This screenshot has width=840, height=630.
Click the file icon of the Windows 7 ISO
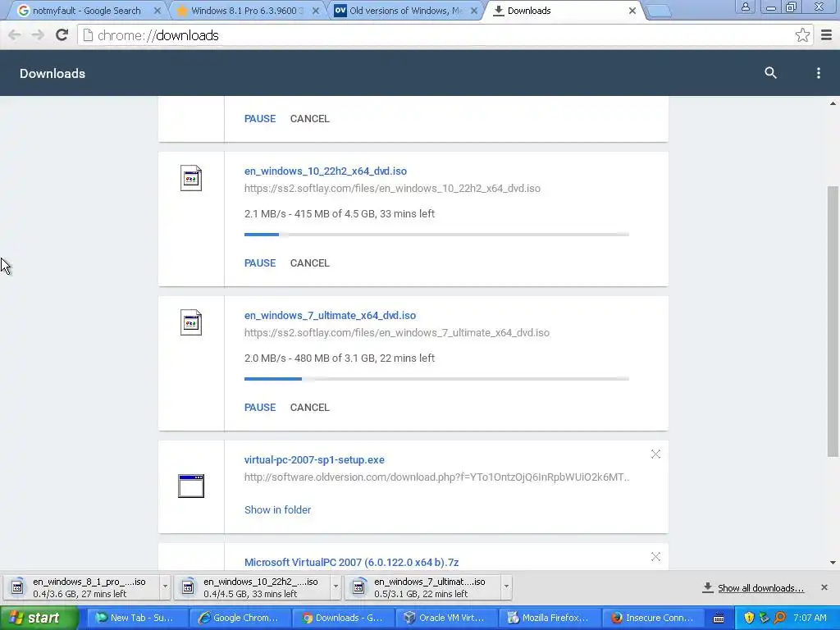coord(191,322)
